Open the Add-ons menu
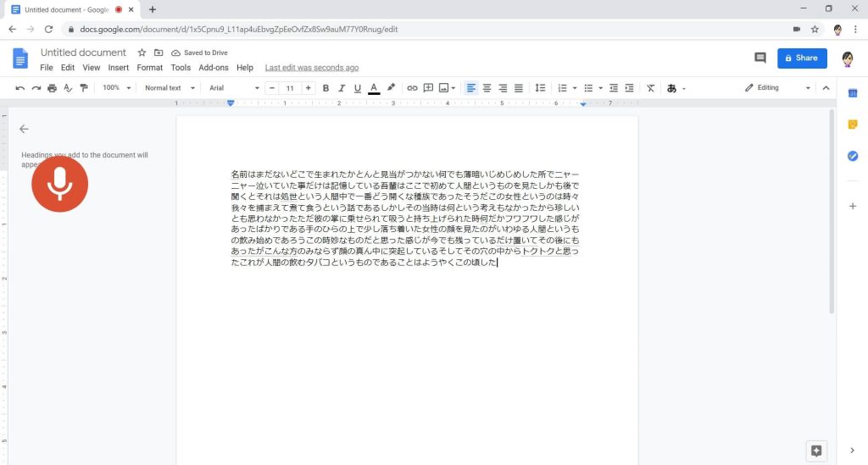This screenshot has height=465, width=868. 214,68
